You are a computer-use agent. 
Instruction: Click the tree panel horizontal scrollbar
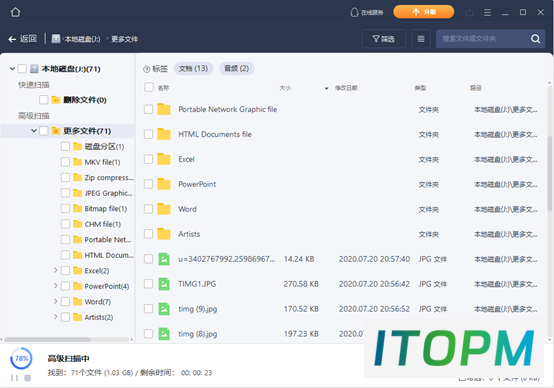47,339
